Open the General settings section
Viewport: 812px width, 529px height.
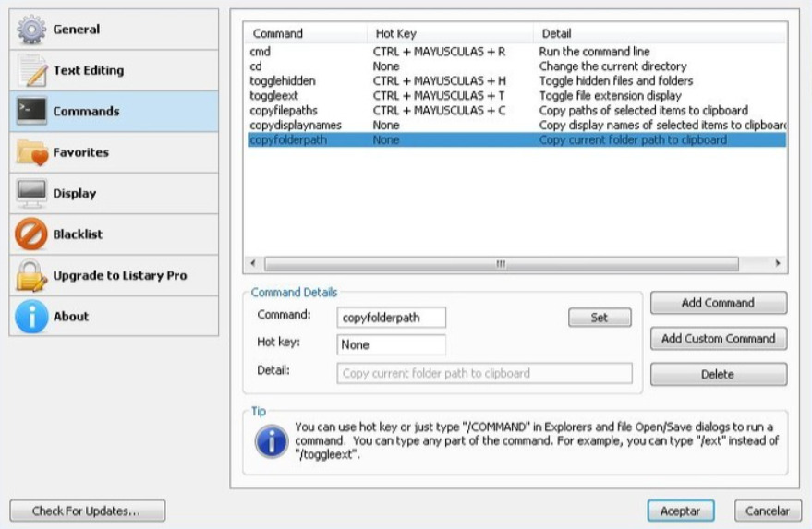(x=114, y=30)
